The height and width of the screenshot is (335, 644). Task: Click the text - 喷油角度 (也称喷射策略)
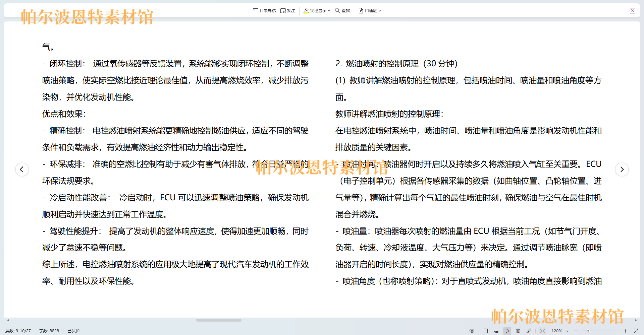(x=385, y=281)
